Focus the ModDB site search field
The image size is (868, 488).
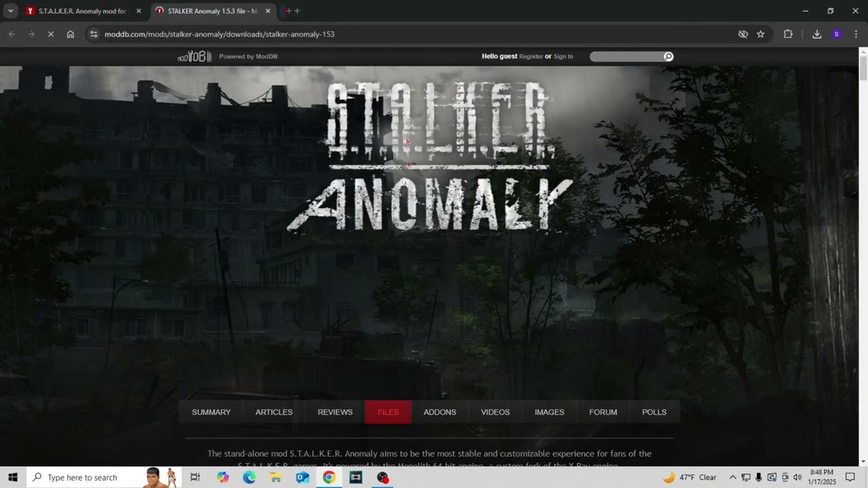coord(626,56)
